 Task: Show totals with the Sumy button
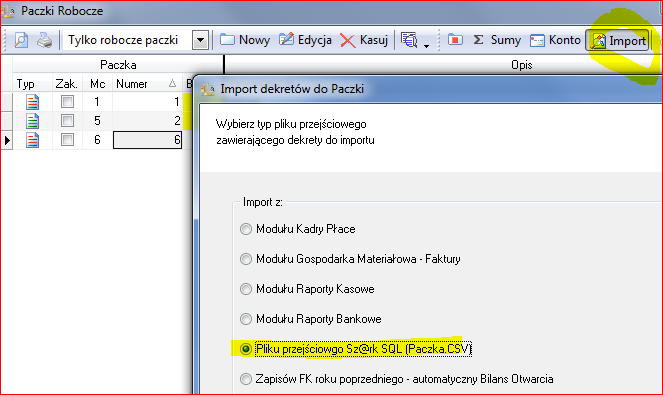497,40
